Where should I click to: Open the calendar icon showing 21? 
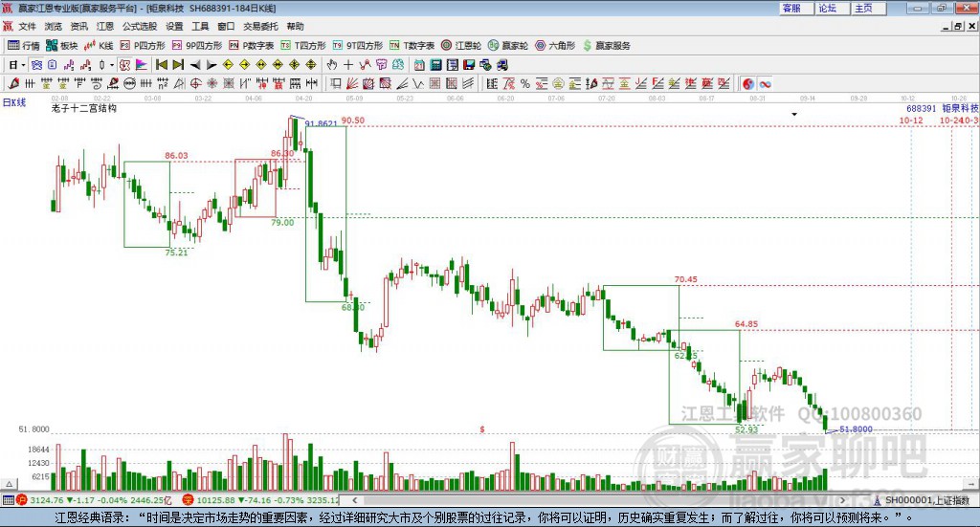tap(419, 64)
